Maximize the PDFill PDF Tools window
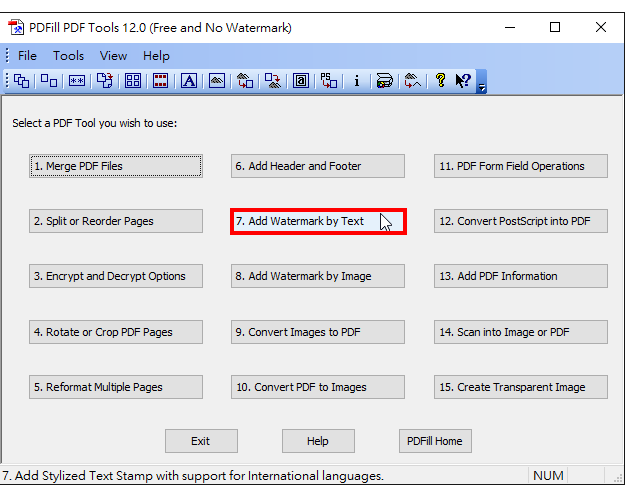This screenshot has width=633, height=489. (x=555, y=27)
